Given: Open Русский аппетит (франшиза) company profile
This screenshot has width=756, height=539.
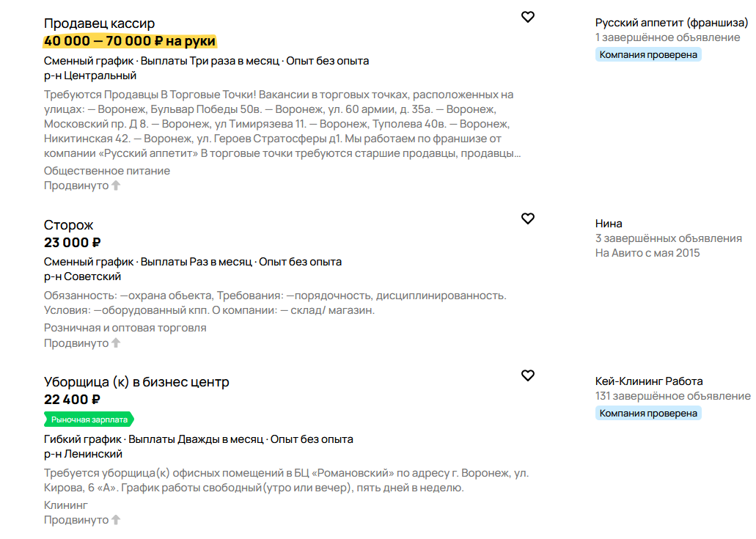Looking at the screenshot, I should (x=672, y=23).
